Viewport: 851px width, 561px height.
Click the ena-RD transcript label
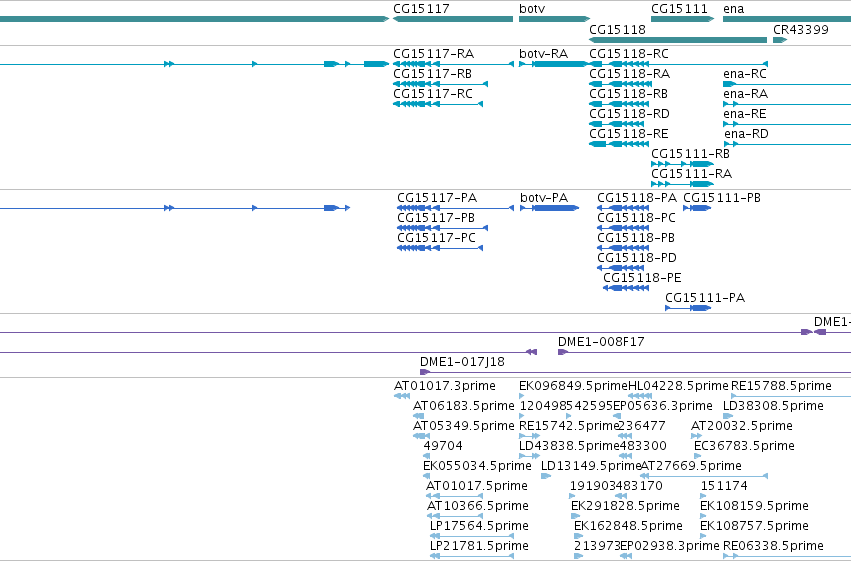point(746,134)
